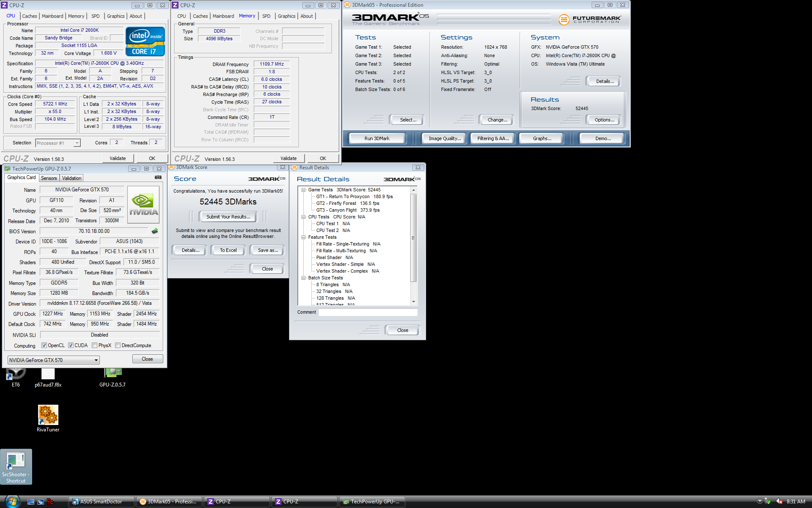Image resolution: width=812 pixels, height=508 pixels.
Task: Click the scroll down arrow in Result Details
Action: (414, 302)
